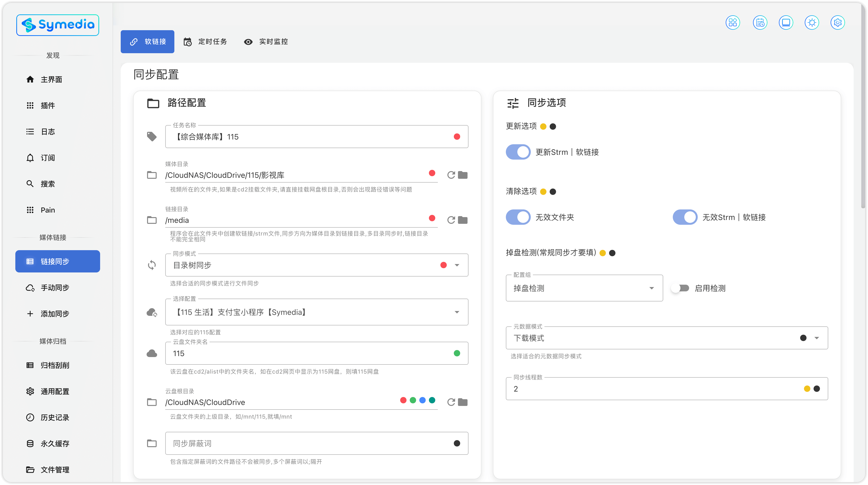Click the blue dot in 云盘根目录
The width and height of the screenshot is (868, 485).
point(422,400)
